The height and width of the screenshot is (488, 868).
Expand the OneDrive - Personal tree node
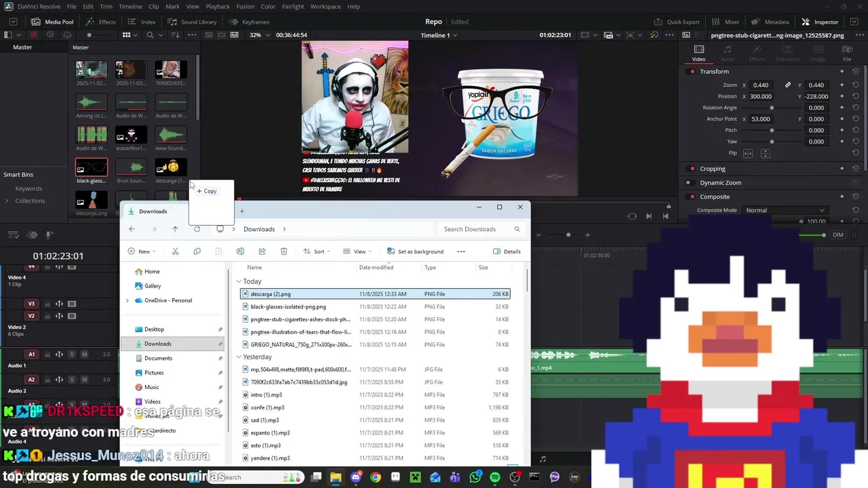pos(127,300)
